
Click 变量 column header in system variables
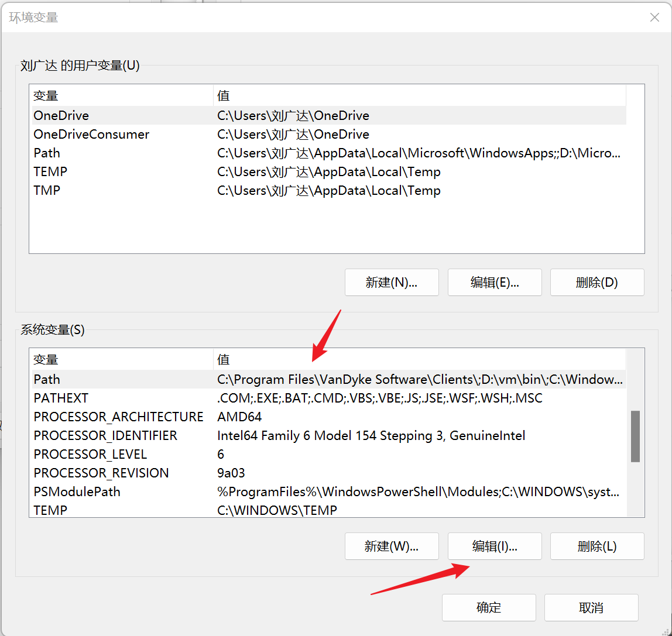coord(122,359)
